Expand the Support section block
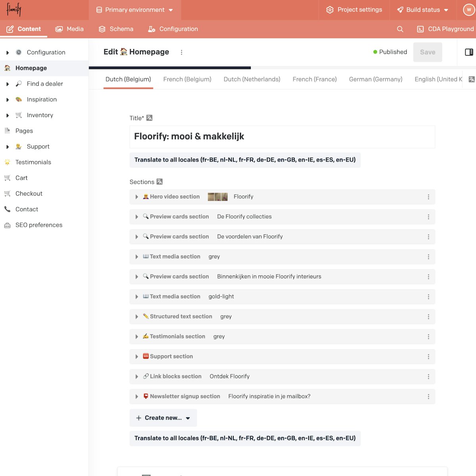 tap(136, 357)
